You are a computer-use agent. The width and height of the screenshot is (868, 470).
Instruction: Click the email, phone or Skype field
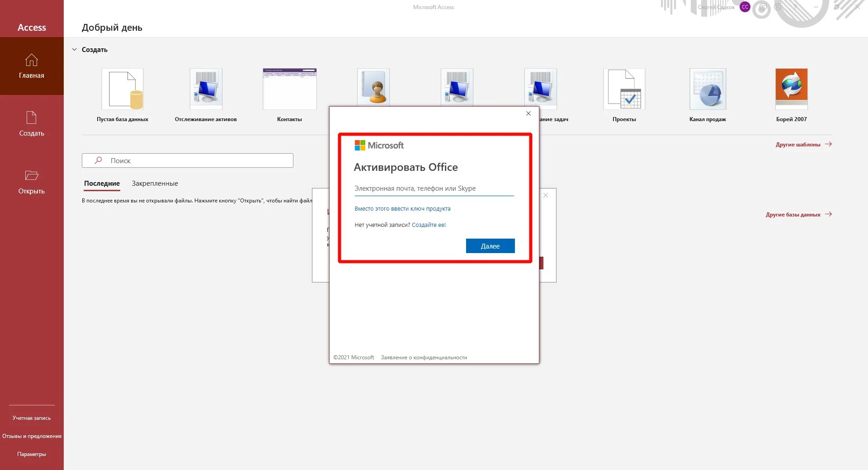click(434, 188)
